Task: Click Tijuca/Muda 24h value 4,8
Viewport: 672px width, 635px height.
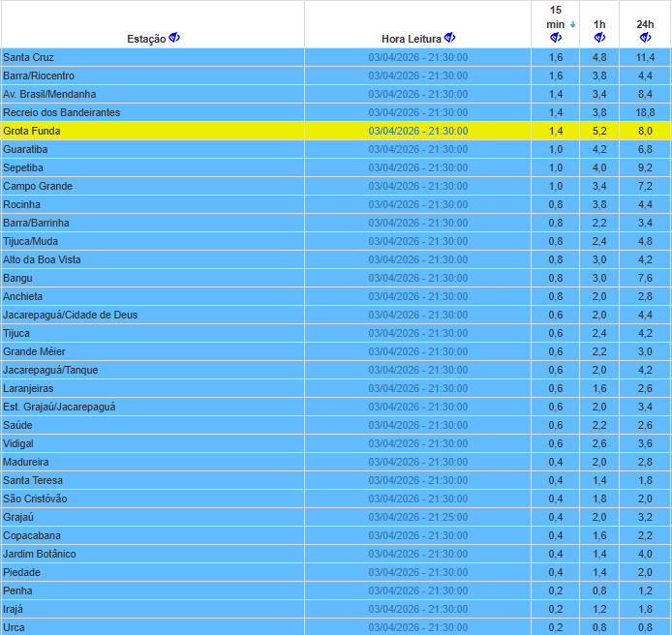Action: click(645, 242)
